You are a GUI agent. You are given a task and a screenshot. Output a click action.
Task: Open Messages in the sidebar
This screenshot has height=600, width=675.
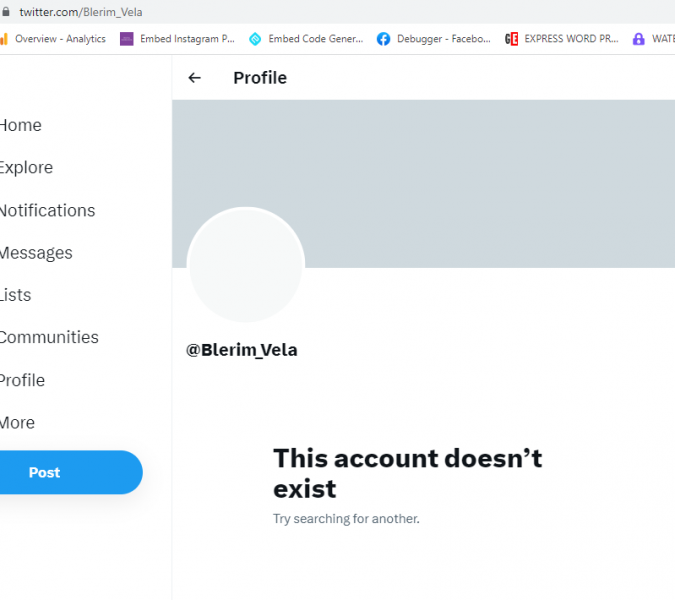point(35,253)
